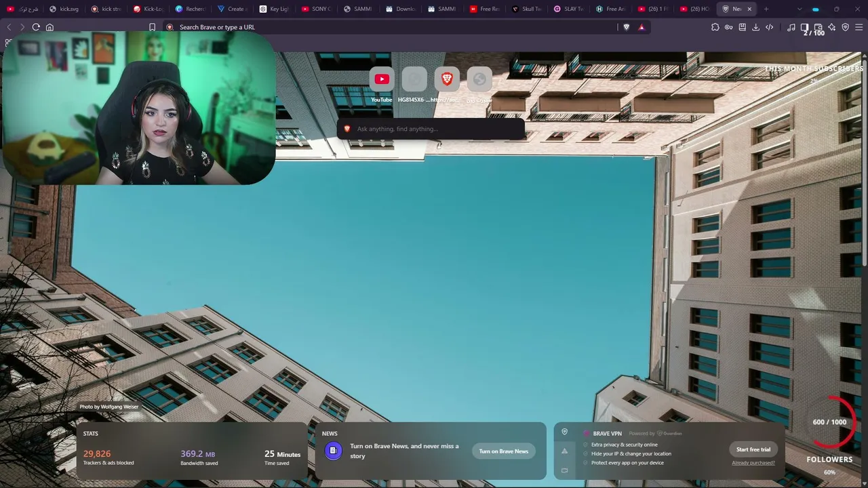The width and height of the screenshot is (868, 488).
Task: Switch to the Key Light tab
Action: click(274, 9)
